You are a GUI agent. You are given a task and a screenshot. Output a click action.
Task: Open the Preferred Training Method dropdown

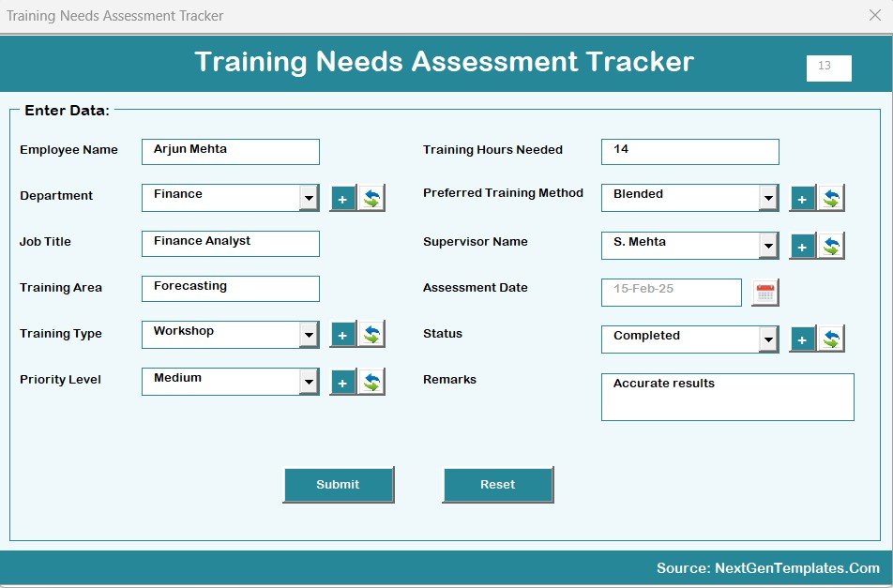coord(768,198)
